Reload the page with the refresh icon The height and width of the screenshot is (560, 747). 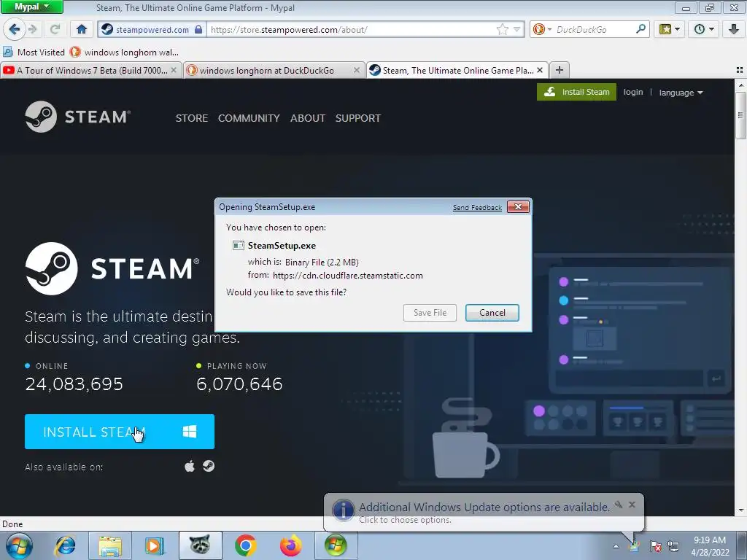click(55, 29)
